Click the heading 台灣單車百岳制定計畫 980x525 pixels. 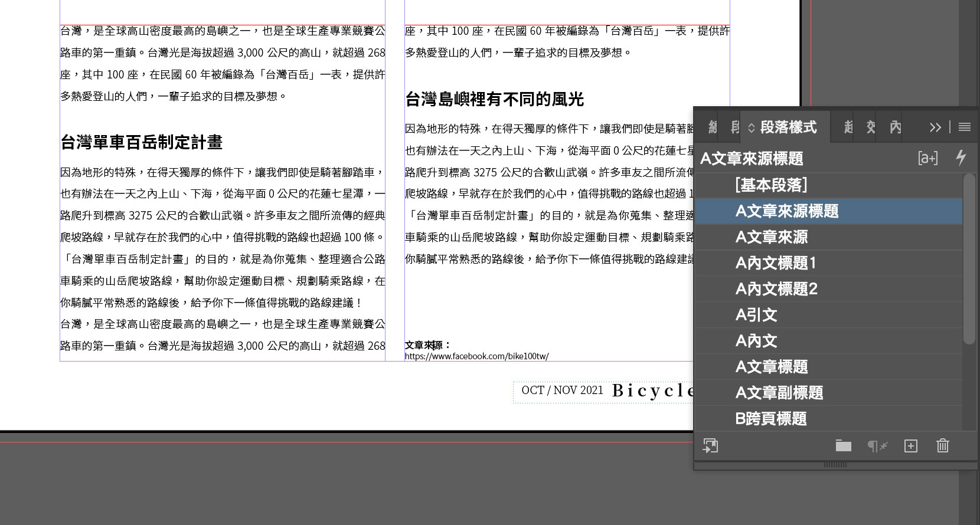(x=141, y=142)
